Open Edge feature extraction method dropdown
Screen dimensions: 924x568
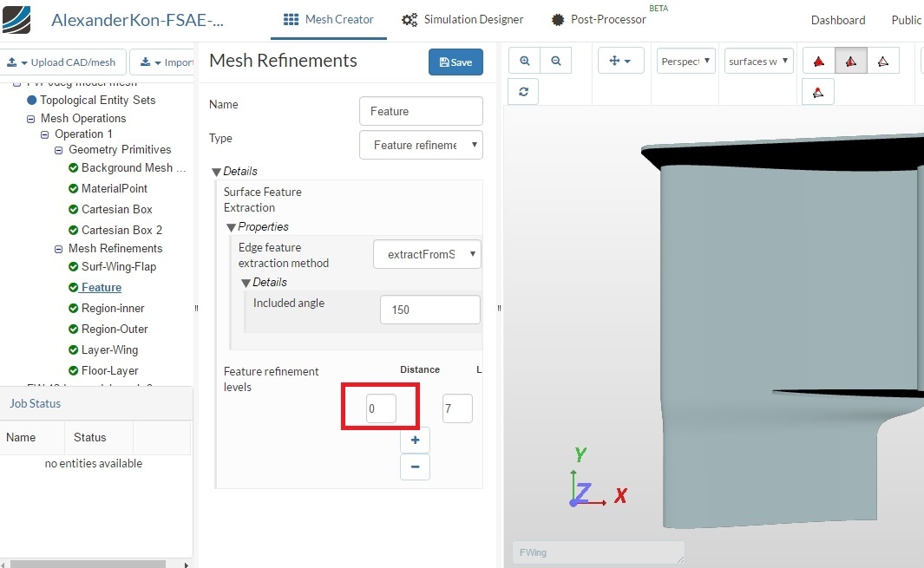427,254
